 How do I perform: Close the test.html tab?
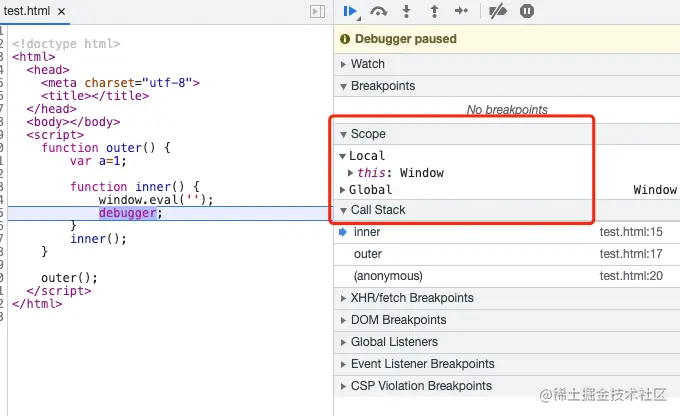[62, 11]
